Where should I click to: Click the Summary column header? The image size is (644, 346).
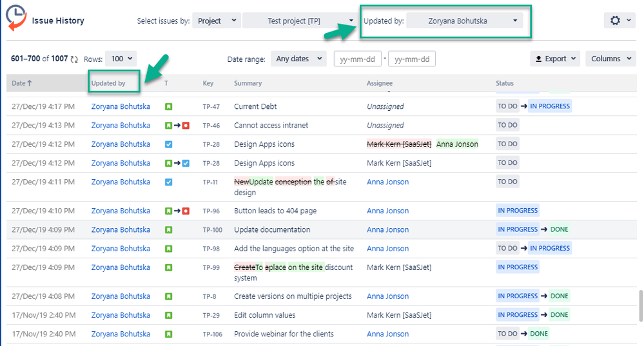248,83
